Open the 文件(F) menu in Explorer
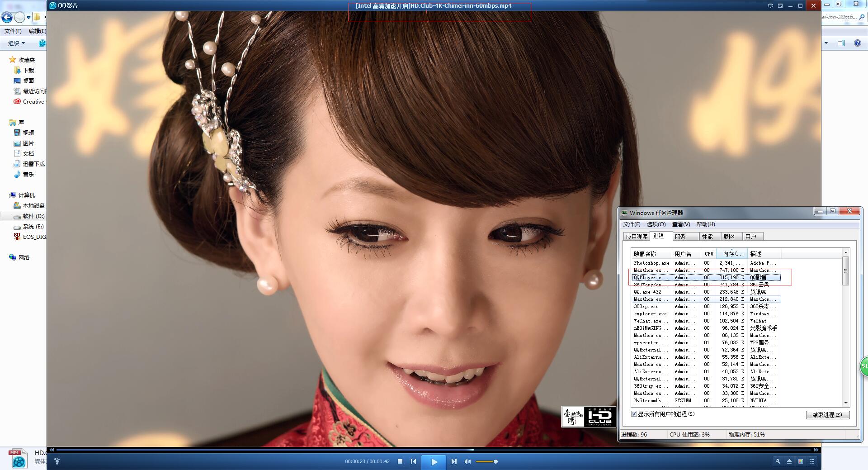868x470 pixels. pyautogui.click(x=13, y=31)
